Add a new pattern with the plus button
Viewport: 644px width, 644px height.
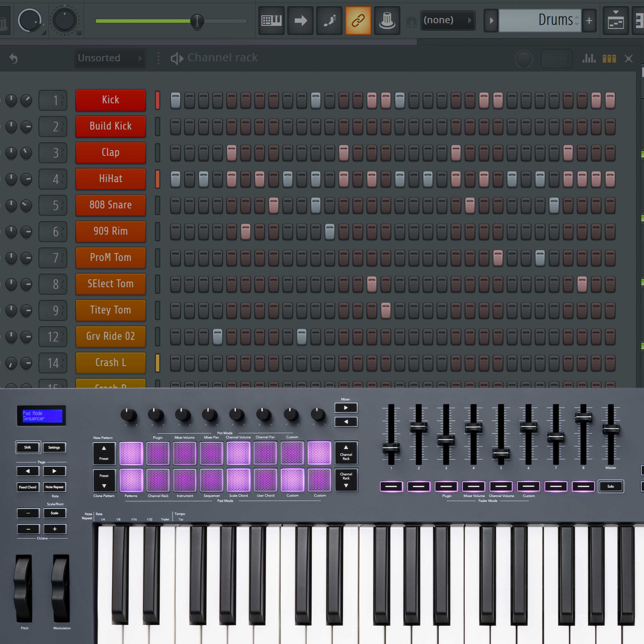pyautogui.click(x=589, y=20)
